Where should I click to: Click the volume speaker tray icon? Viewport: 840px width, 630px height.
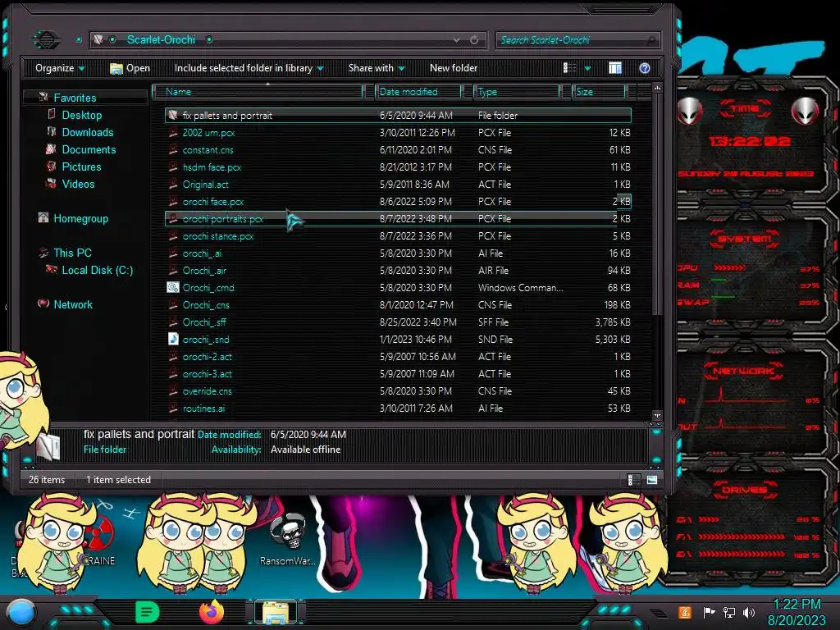click(749, 612)
